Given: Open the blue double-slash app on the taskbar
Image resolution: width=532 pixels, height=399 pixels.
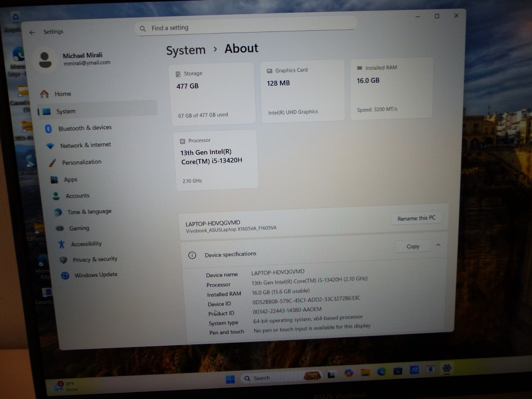Looking at the screenshot, I should (x=414, y=370).
